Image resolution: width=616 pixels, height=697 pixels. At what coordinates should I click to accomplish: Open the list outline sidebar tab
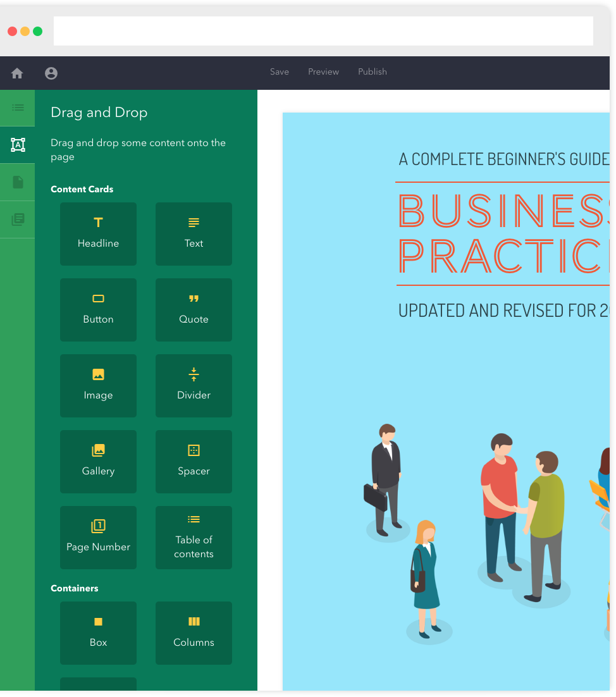[18, 108]
